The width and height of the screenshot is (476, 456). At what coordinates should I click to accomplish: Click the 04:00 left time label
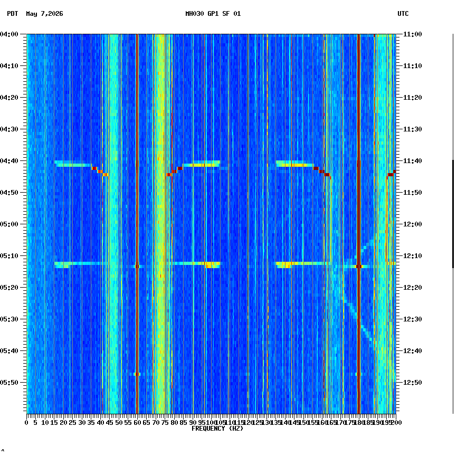pos(9,34)
